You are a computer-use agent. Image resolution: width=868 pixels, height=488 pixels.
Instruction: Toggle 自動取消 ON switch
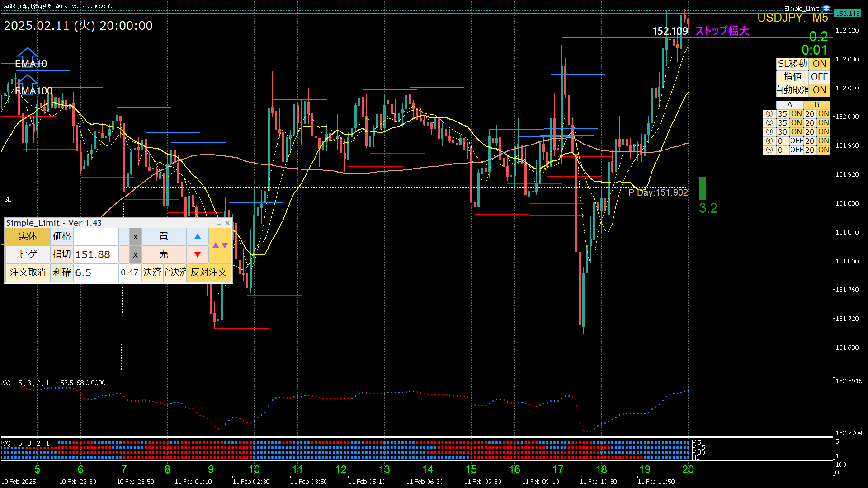819,90
